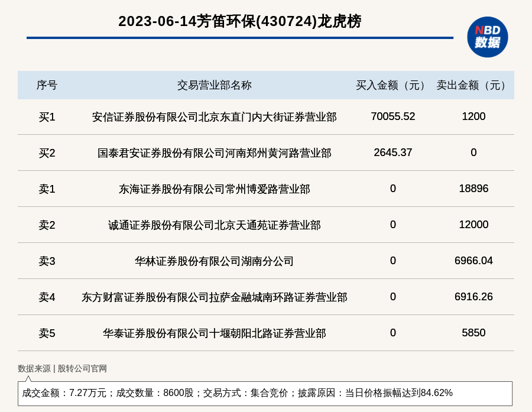Select row label 卖4
Image resolution: width=532 pixels, height=412 pixels.
click(x=47, y=297)
